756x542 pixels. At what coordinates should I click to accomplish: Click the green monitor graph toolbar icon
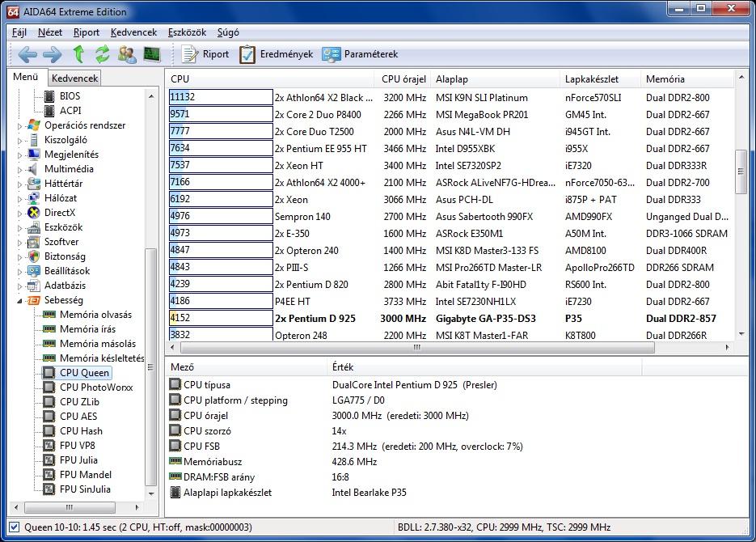pyautogui.click(x=152, y=54)
